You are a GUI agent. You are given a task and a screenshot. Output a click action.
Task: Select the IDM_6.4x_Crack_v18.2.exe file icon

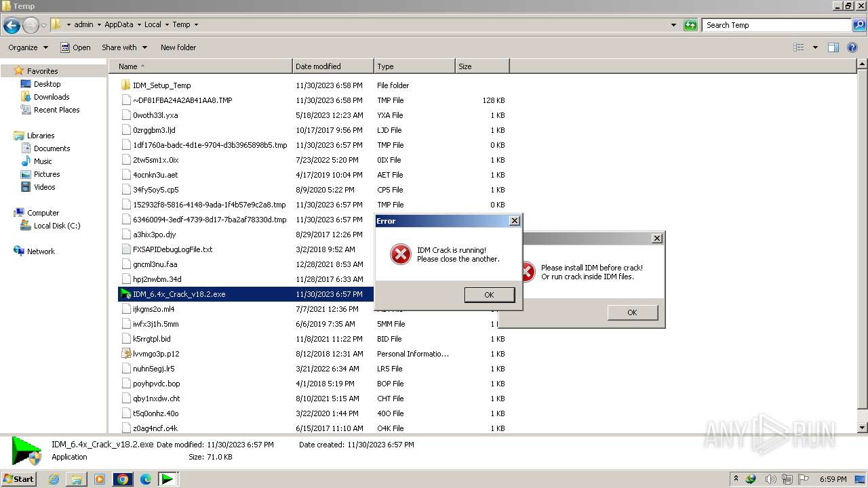[x=125, y=294]
